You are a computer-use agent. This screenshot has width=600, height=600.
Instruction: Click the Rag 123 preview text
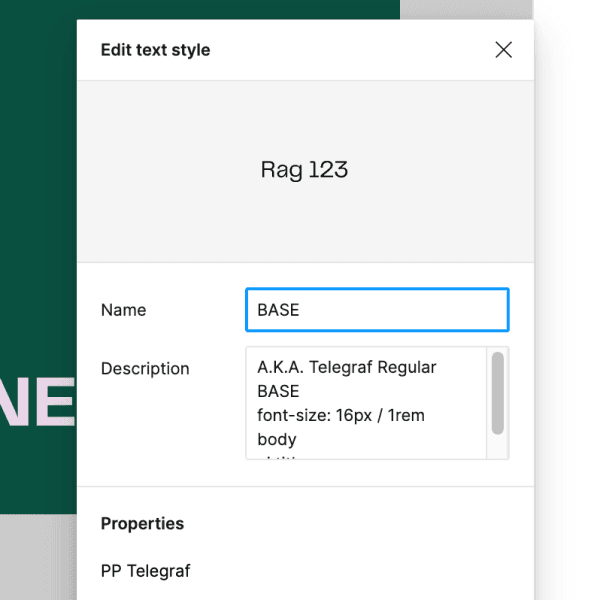pyautogui.click(x=304, y=170)
